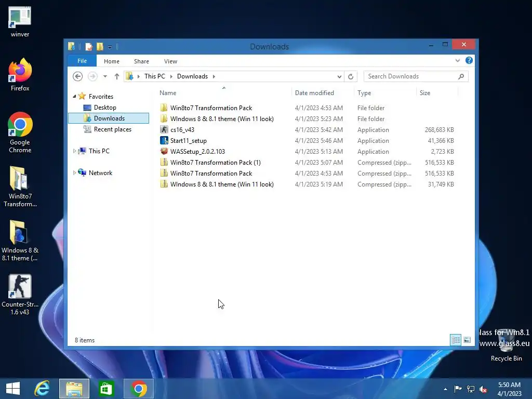Click the search magnifier icon
The image size is (532, 399).
461,76
